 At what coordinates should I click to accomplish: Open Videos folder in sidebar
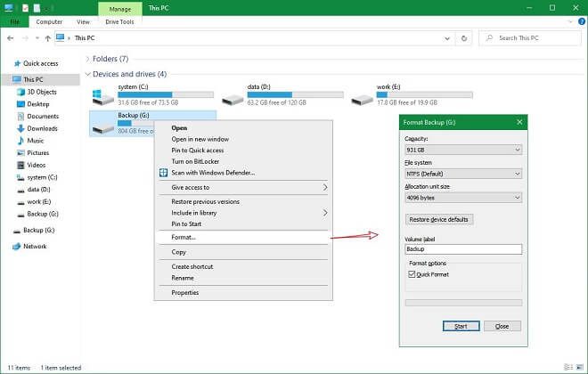tap(31, 165)
